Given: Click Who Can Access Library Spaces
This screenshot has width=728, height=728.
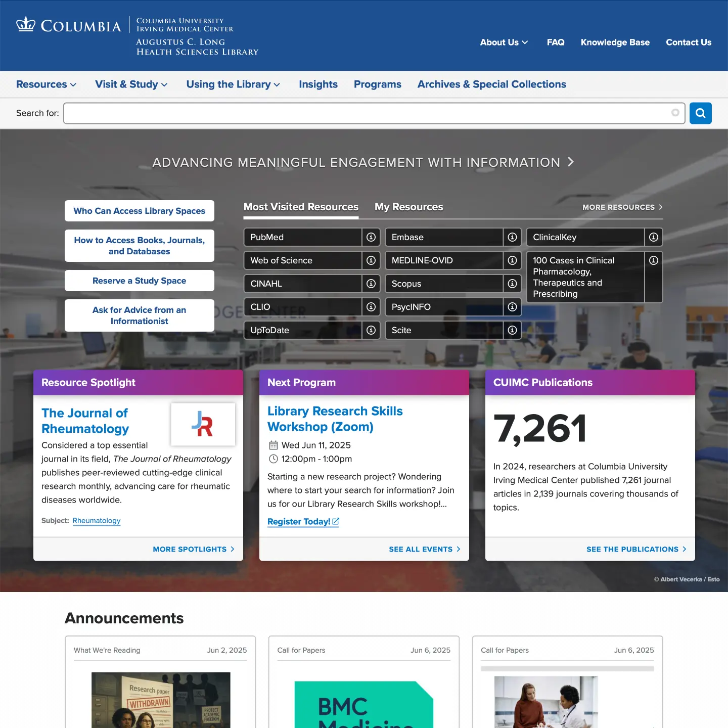Looking at the screenshot, I should pos(140,211).
